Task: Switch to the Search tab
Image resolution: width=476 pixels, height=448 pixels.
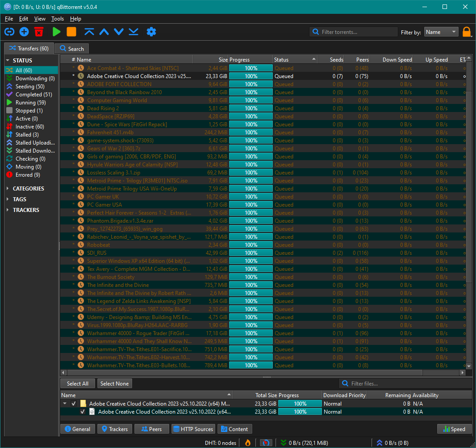Action: pyautogui.click(x=71, y=49)
